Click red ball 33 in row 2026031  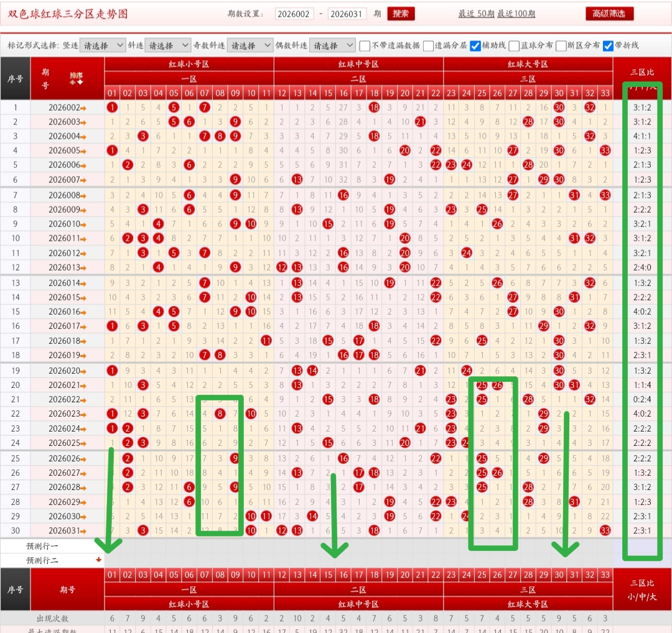coord(605,530)
